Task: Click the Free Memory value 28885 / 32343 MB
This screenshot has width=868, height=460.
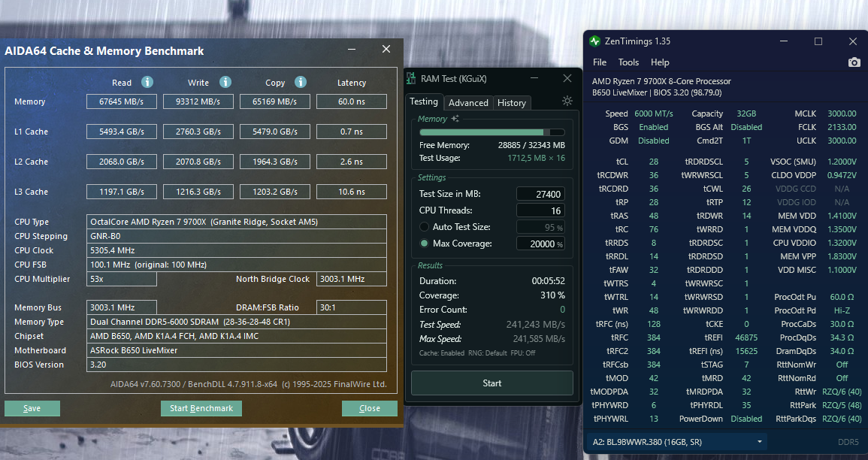Action: (531, 145)
